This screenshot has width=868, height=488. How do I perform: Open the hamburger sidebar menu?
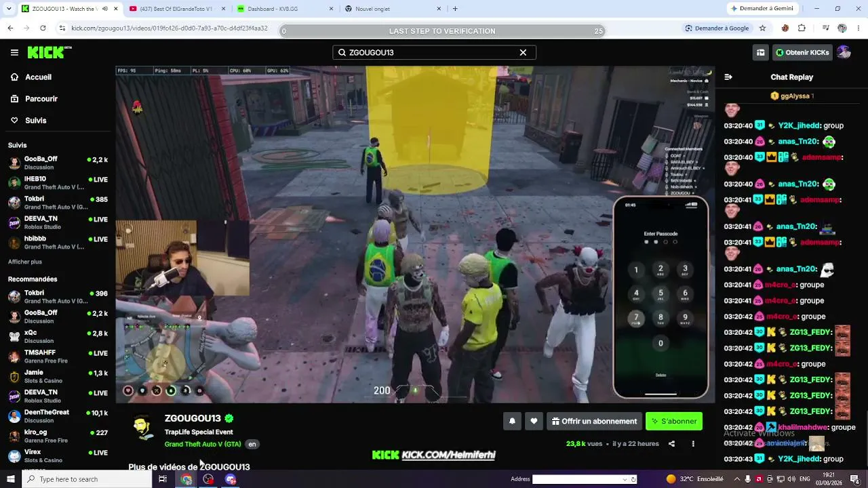(14, 52)
